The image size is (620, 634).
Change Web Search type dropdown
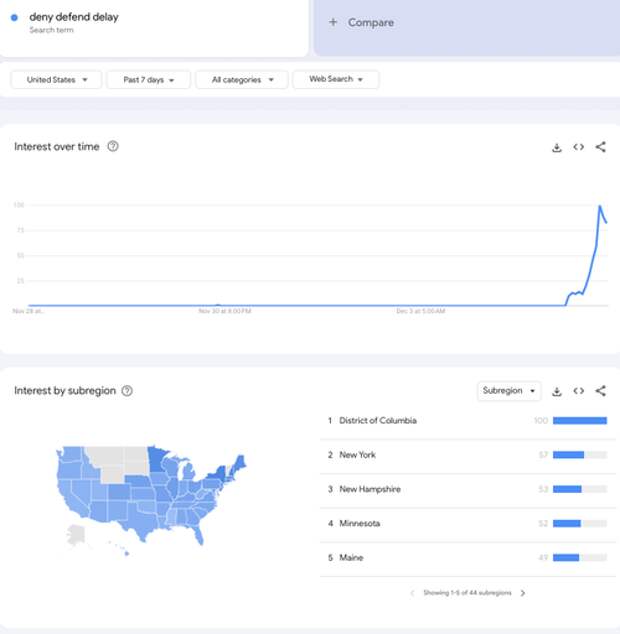coord(336,79)
